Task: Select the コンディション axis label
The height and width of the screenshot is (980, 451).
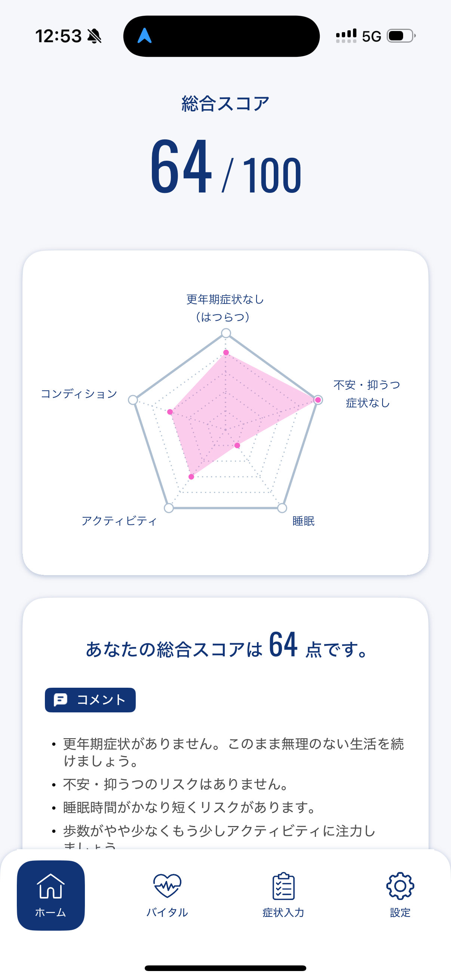Action: tap(79, 394)
